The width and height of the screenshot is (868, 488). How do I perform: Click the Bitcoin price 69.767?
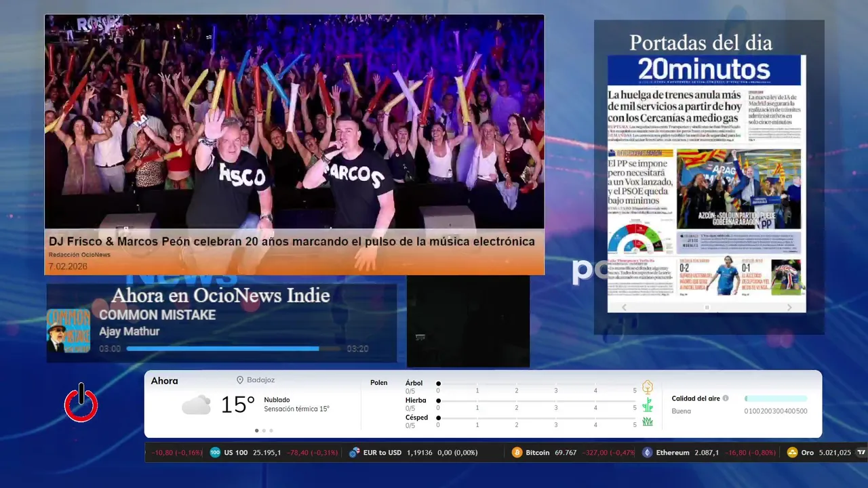coord(566,452)
